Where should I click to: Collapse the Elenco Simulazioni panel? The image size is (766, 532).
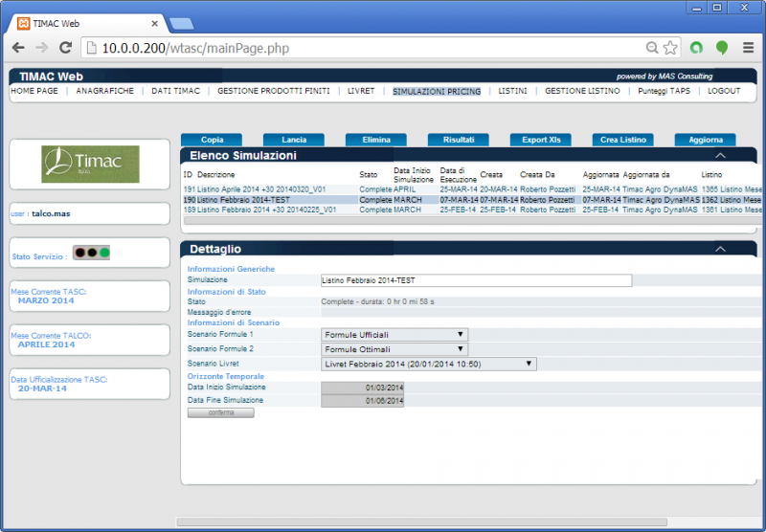tap(720, 155)
